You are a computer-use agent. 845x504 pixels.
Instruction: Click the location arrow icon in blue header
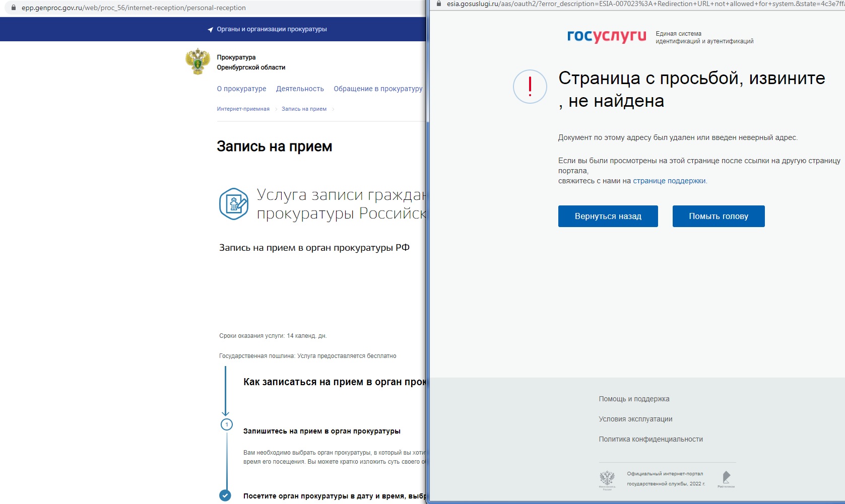click(210, 30)
